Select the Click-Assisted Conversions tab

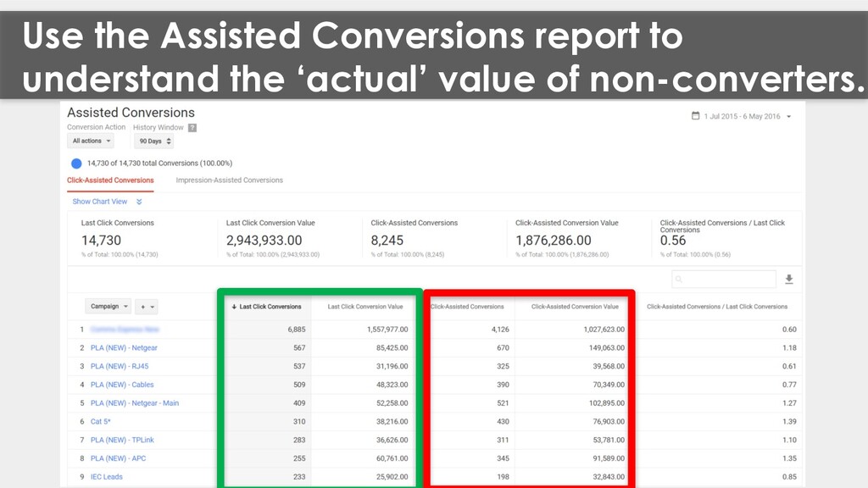point(110,180)
